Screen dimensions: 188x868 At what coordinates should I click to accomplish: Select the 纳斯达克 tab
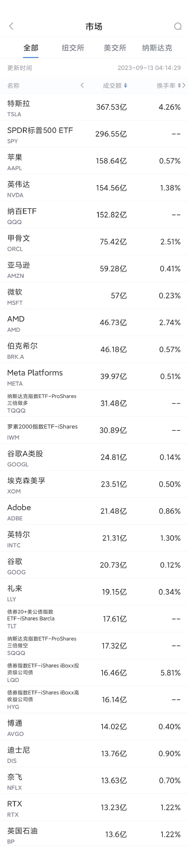click(x=157, y=48)
